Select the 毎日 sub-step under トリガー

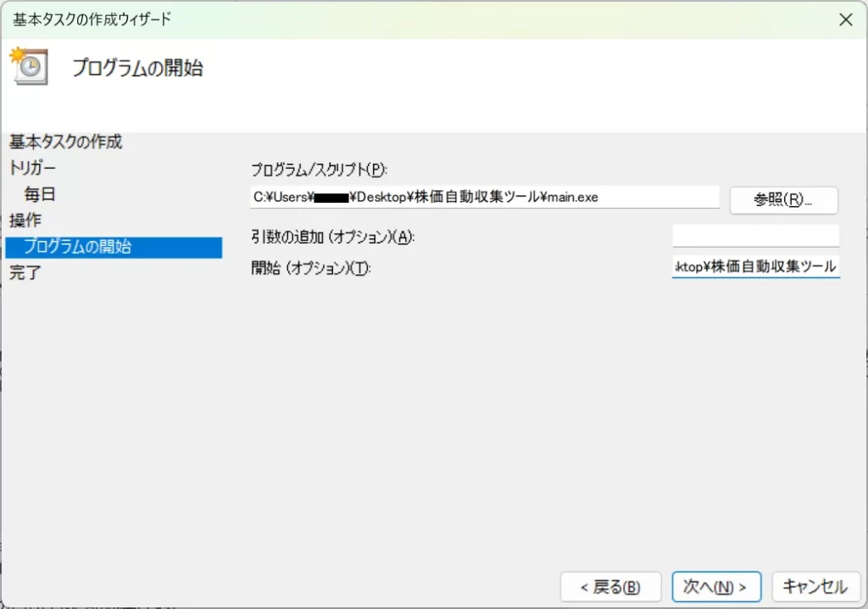tap(40, 194)
